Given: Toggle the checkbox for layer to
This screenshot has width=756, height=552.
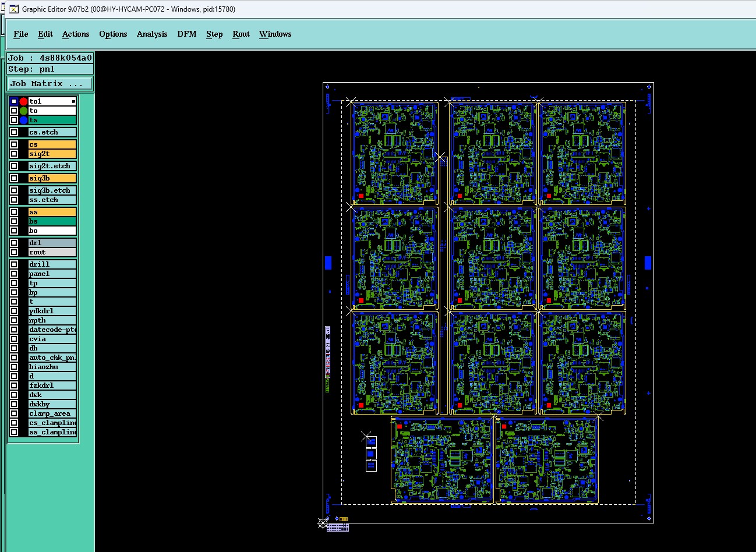Looking at the screenshot, I should 14,111.
